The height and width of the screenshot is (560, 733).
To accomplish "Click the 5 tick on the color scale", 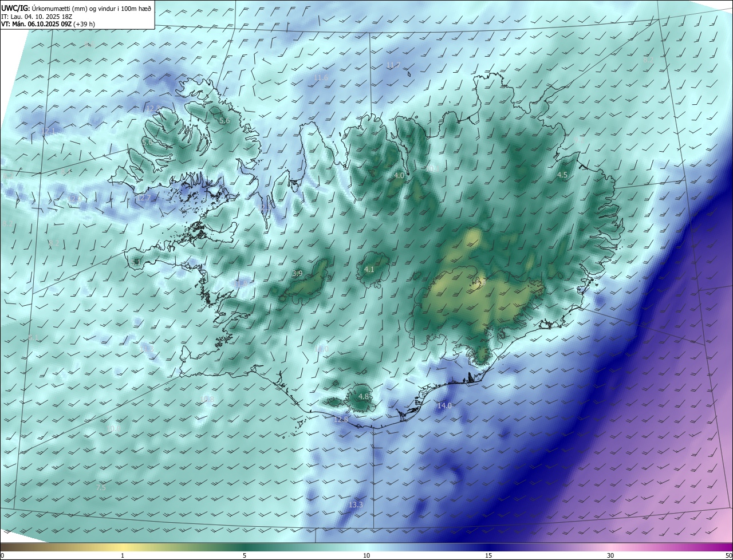I will [245, 555].
